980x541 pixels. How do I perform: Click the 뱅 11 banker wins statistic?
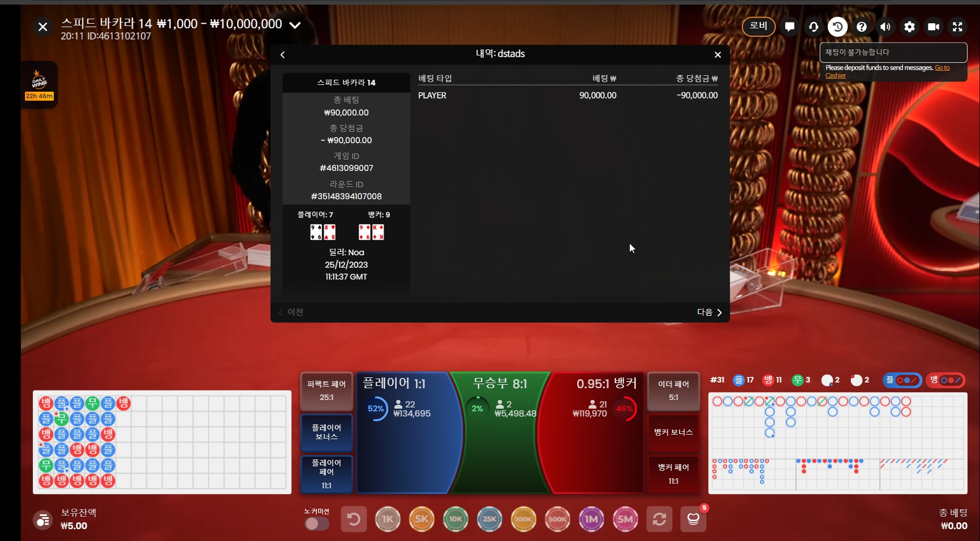click(x=772, y=380)
